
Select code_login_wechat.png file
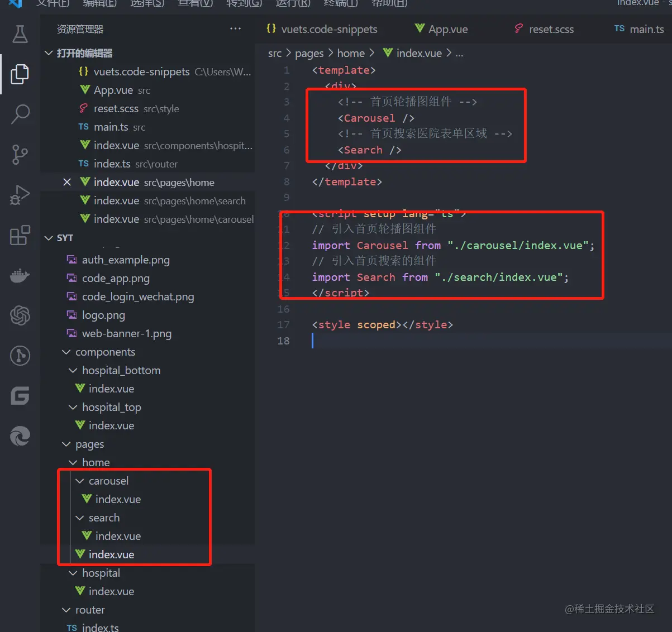tap(147, 296)
